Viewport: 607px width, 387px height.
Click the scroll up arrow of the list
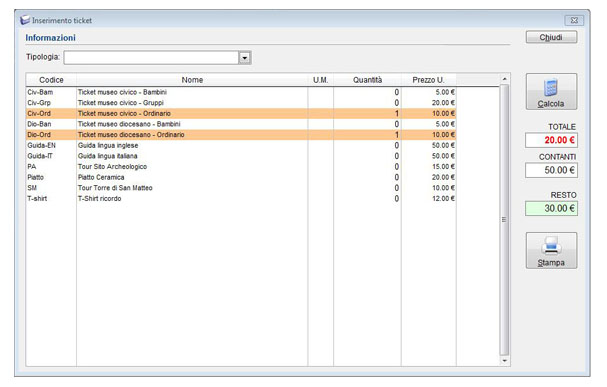504,79
